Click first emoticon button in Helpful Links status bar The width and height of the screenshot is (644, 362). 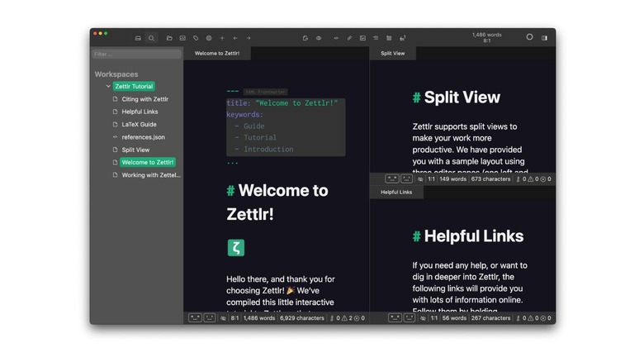click(x=395, y=317)
